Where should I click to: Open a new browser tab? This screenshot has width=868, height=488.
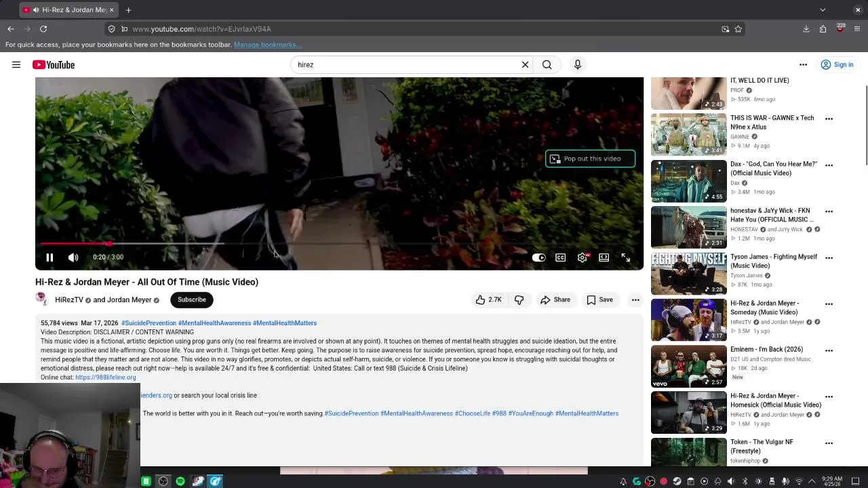pyautogui.click(x=128, y=9)
